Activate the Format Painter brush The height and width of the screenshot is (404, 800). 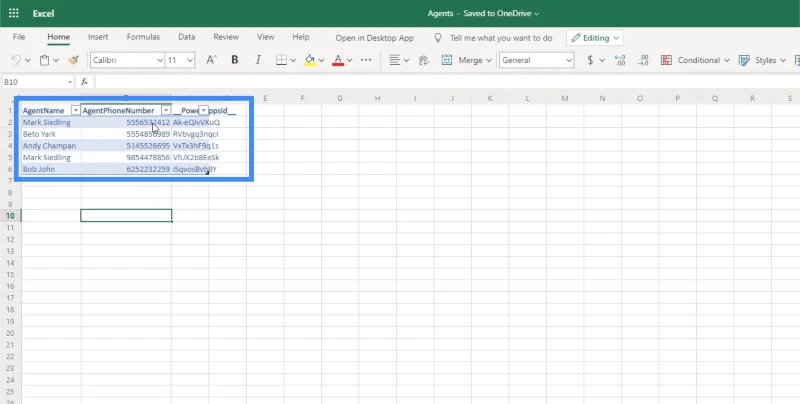coord(73,60)
